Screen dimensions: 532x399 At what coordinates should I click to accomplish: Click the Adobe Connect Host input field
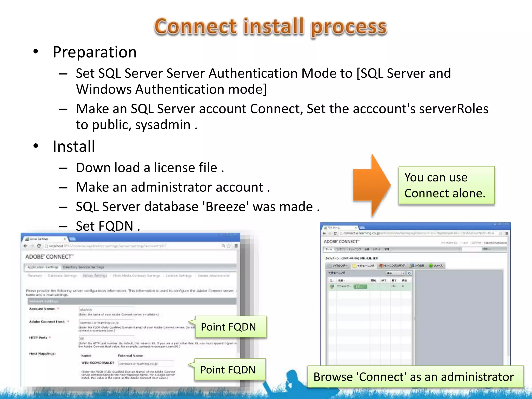coord(107,322)
